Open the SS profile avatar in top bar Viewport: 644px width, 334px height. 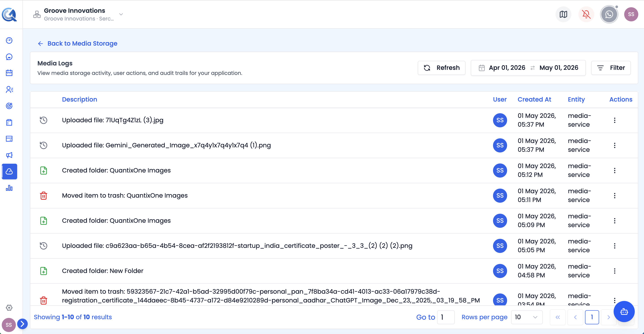(x=631, y=14)
